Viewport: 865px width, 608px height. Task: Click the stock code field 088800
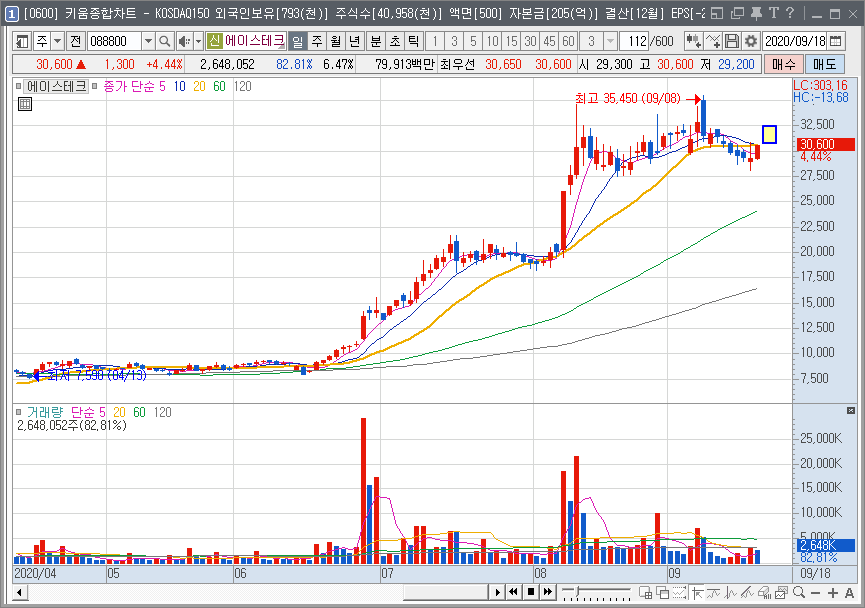(x=114, y=41)
